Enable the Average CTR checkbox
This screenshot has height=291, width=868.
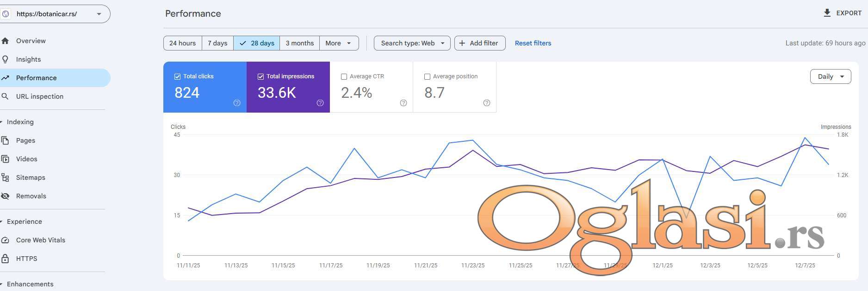pyautogui.click(x=344, y=76)
